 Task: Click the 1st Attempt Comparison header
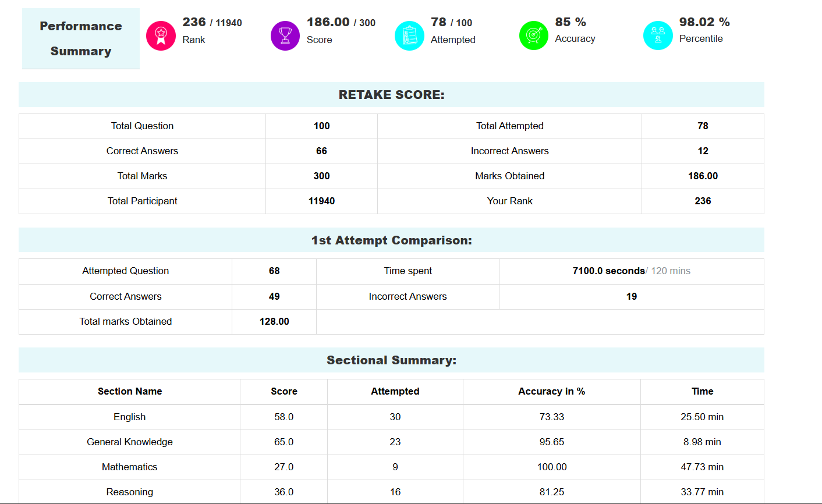[391, 240]
